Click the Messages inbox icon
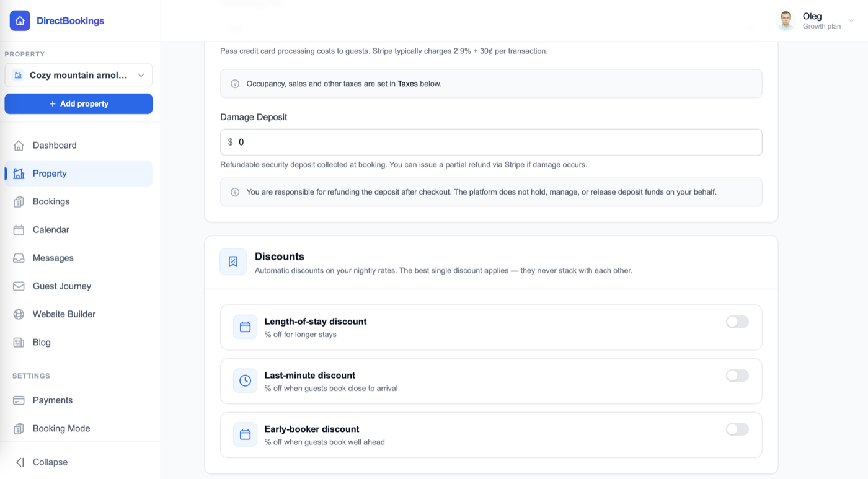The width and height of the screenshot is (868, 479). pos(19,258)
